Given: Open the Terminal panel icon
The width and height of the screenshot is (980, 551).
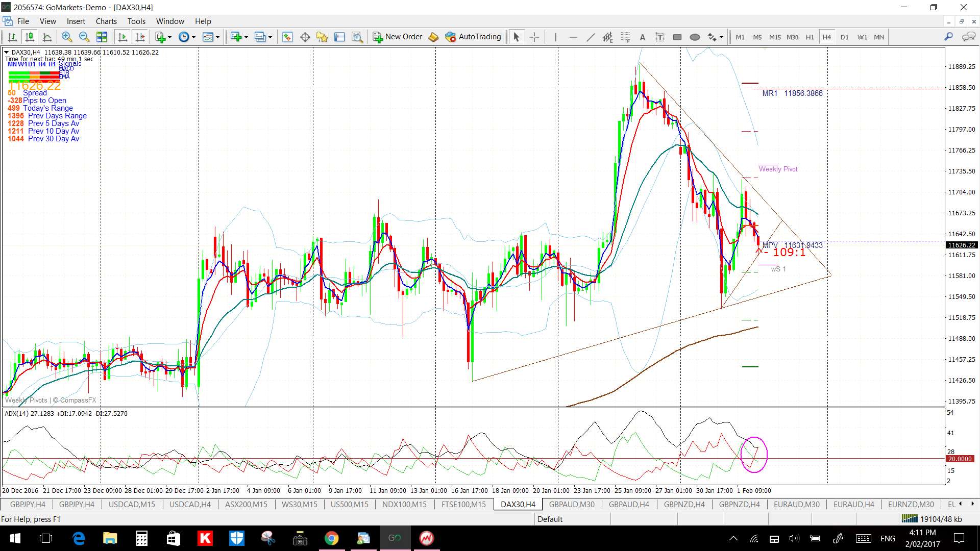Looking at the screenshot, I should click(339, 37).
